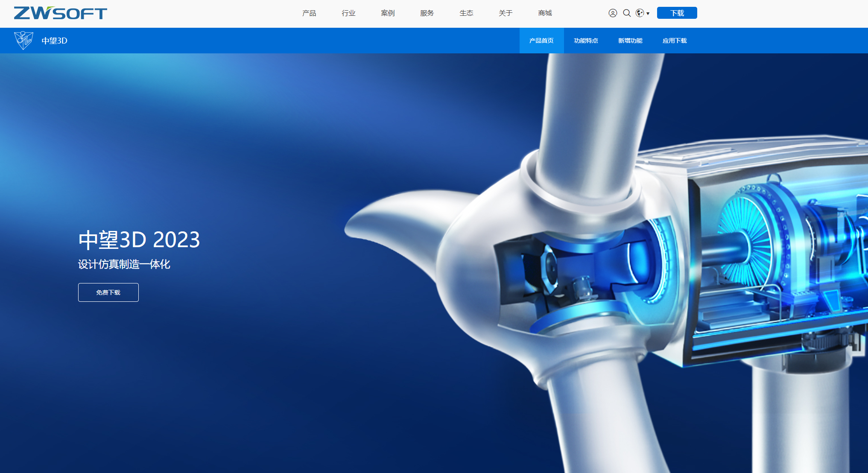The height and width of the screenshot is (473, 868).
Task: Open the 应用下载 tab
Action: (675, 41)
